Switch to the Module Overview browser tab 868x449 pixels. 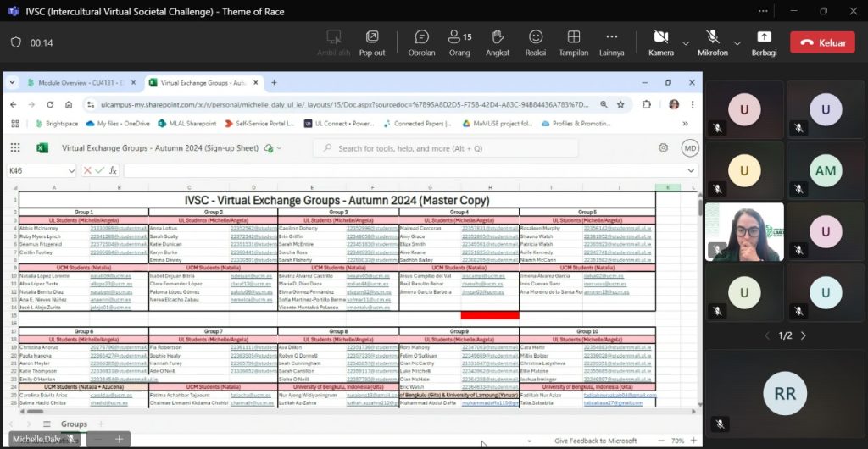[74, 83]
